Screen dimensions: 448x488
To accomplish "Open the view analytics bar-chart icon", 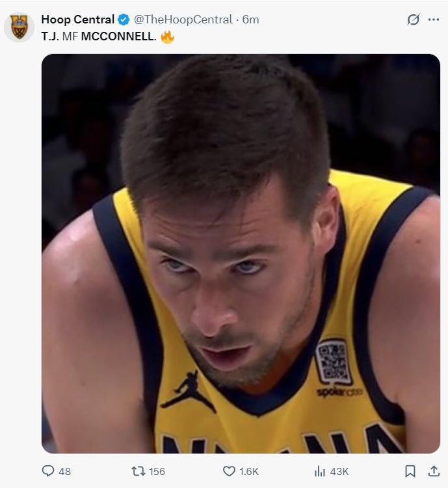I will point(320,471).
